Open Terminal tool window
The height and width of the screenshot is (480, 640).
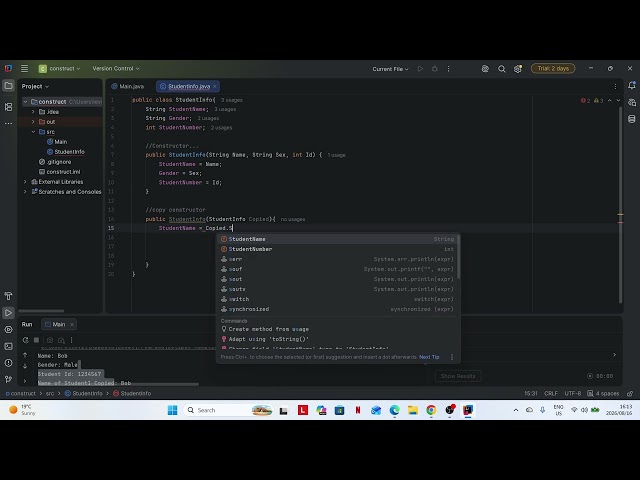(x=8, y=346)
